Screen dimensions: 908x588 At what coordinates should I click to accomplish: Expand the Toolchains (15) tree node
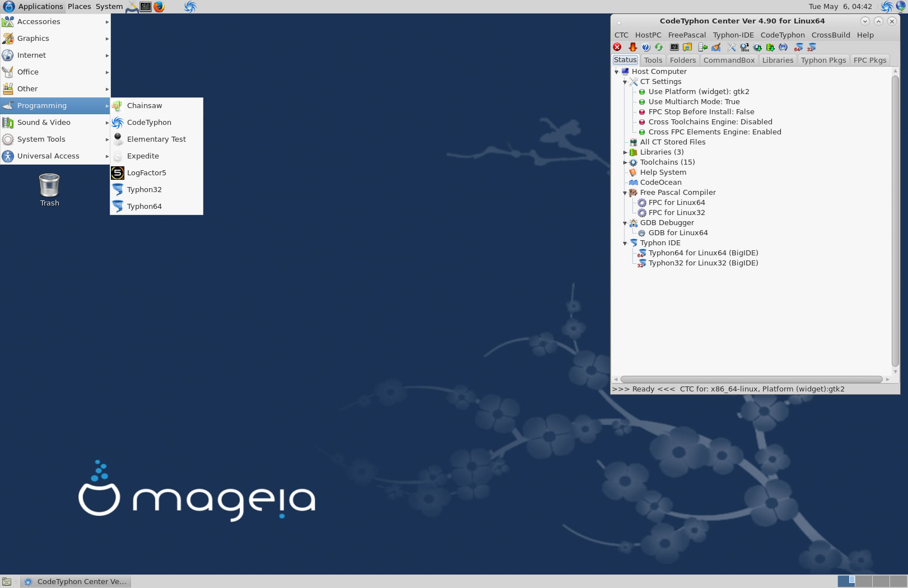625,162
